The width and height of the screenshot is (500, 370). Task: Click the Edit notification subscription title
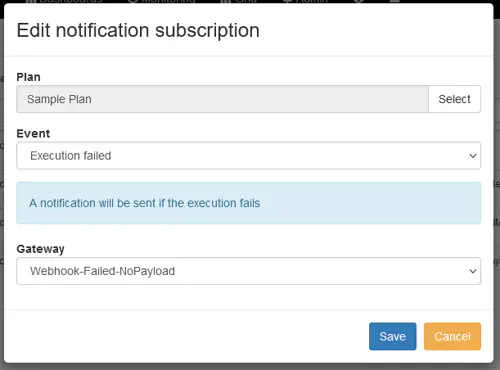(138, 30)
